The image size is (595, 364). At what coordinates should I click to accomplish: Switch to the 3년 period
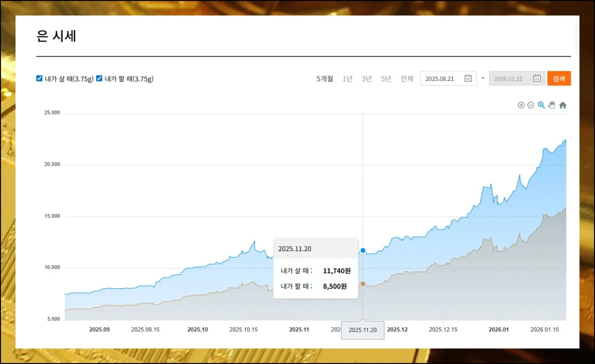[x=366, y=79]
